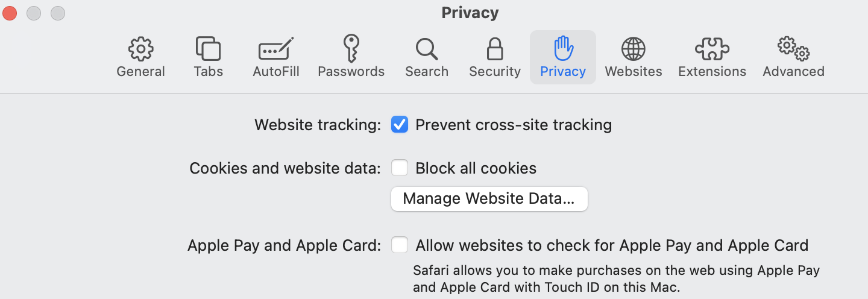Close the Privacy preferences window
The width and height of the screenshot is (868, 299).
click(x=10, y=13)
